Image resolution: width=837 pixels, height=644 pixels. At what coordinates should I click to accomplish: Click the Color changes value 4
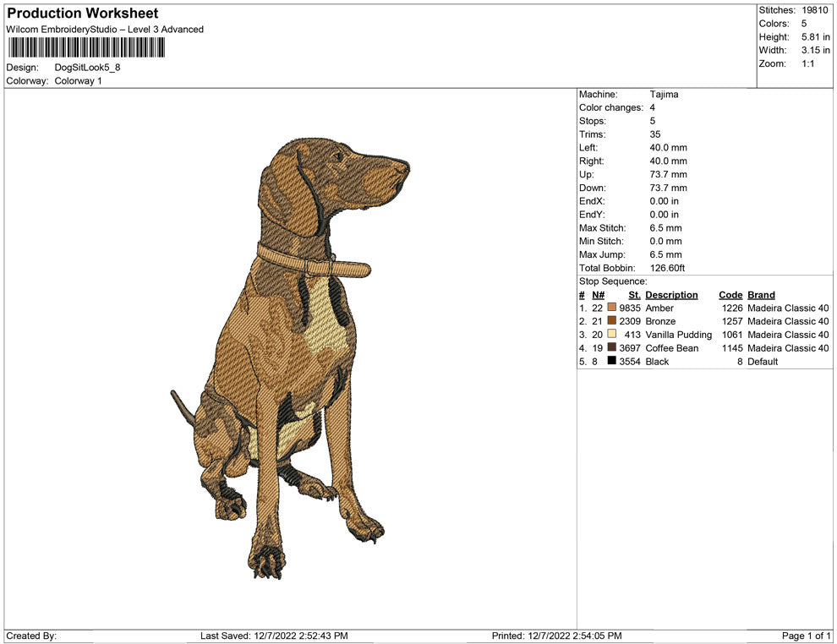pyautogui.click(x=653, y=108)
